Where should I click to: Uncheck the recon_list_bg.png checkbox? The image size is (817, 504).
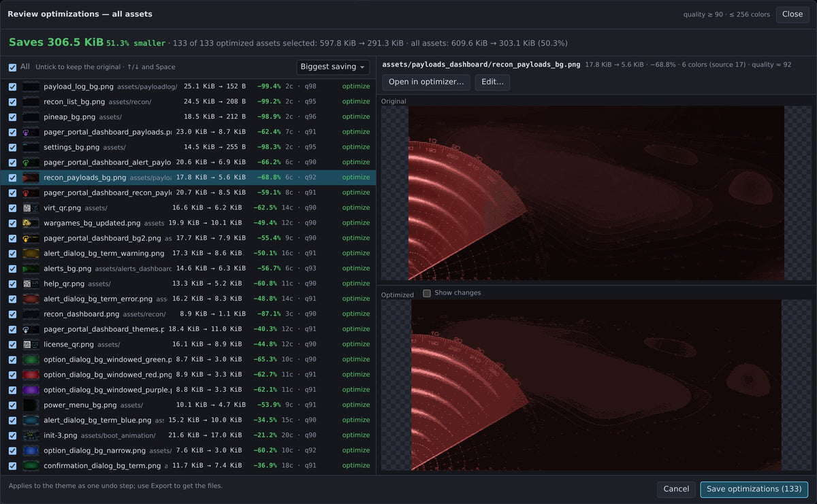12,101
